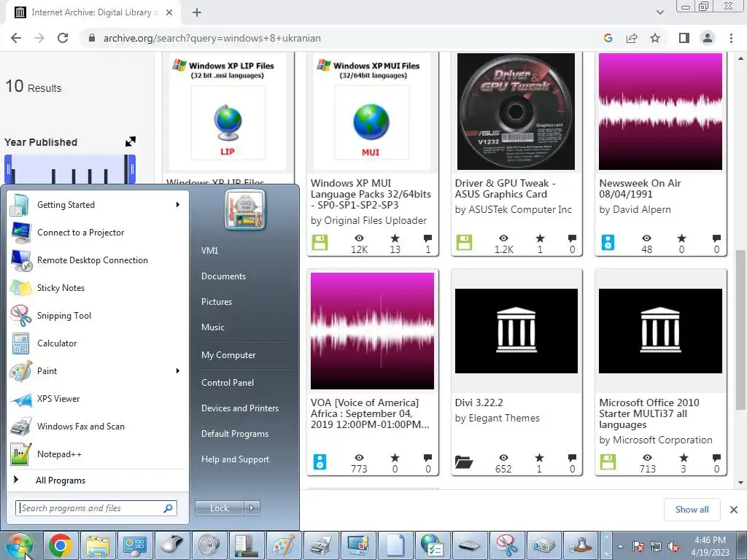Open Windows XP MUI Language Packs result
This screenshot has width=747, height=560.
click(x=371, y=194)
